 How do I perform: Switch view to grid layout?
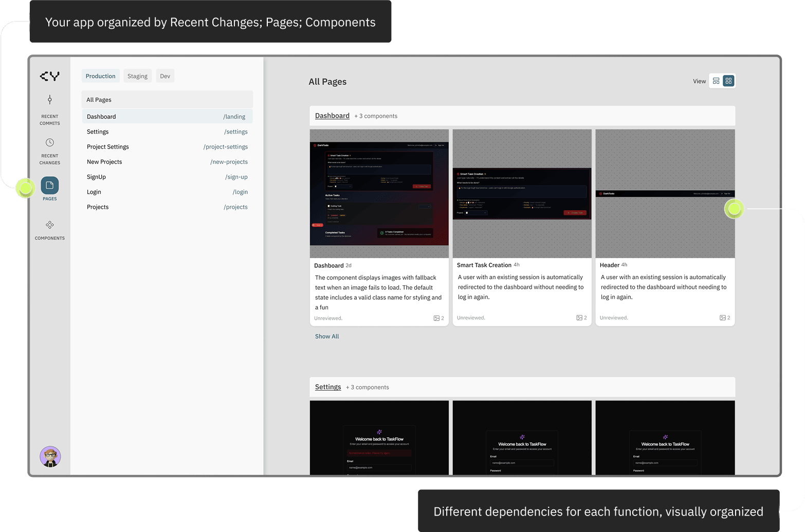pyautogui.click(x=729, y=81)
